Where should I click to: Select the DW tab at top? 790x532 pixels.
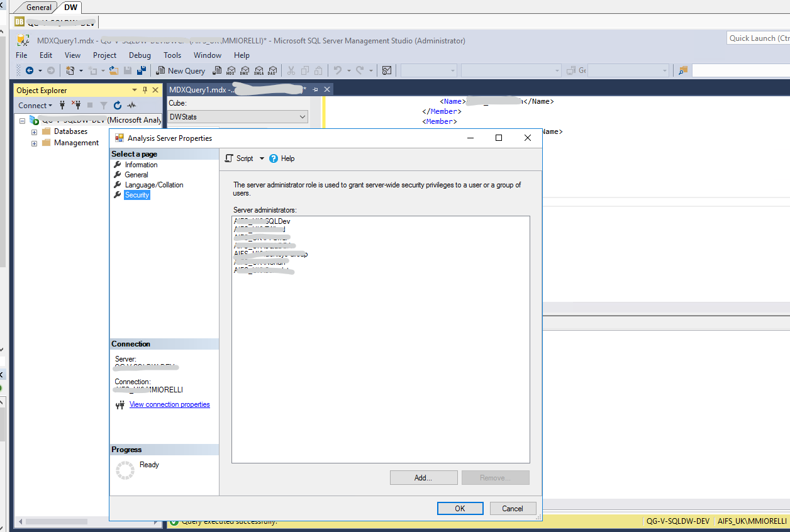pyautogui.click(x=70, y=8)
